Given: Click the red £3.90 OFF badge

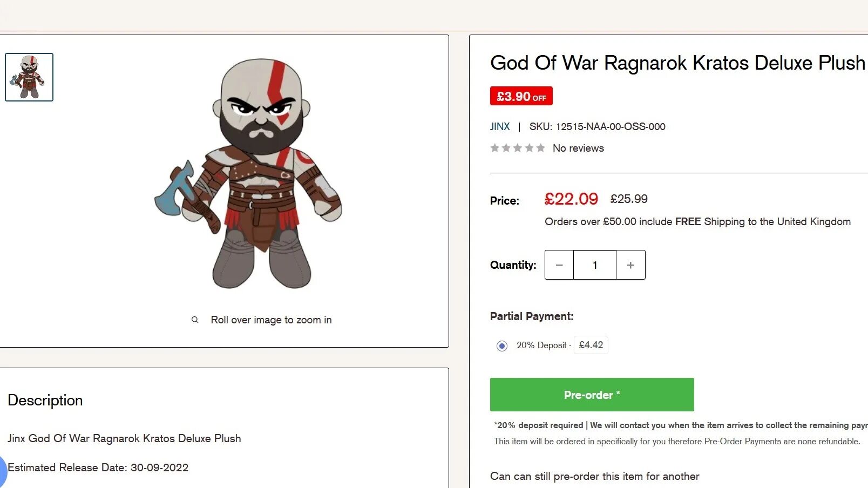Looking at the screenshot, I should pyautogui.click(x=521, y=96).
